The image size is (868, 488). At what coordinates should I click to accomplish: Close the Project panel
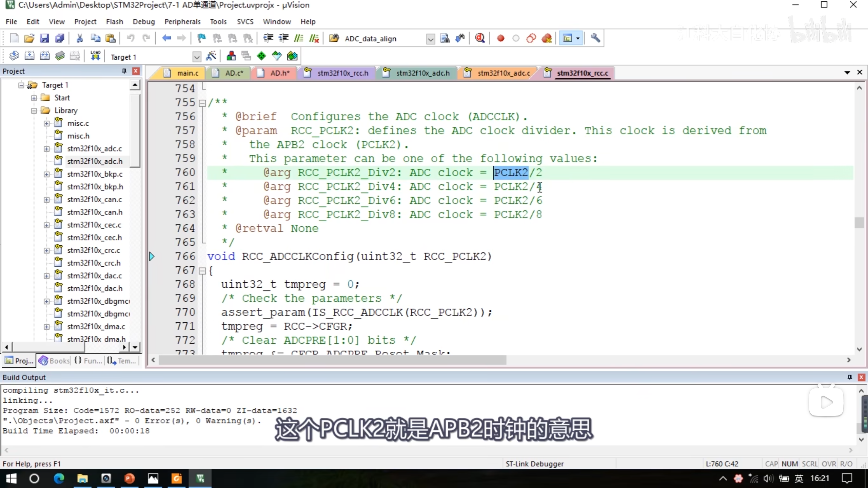click(136, 71)
